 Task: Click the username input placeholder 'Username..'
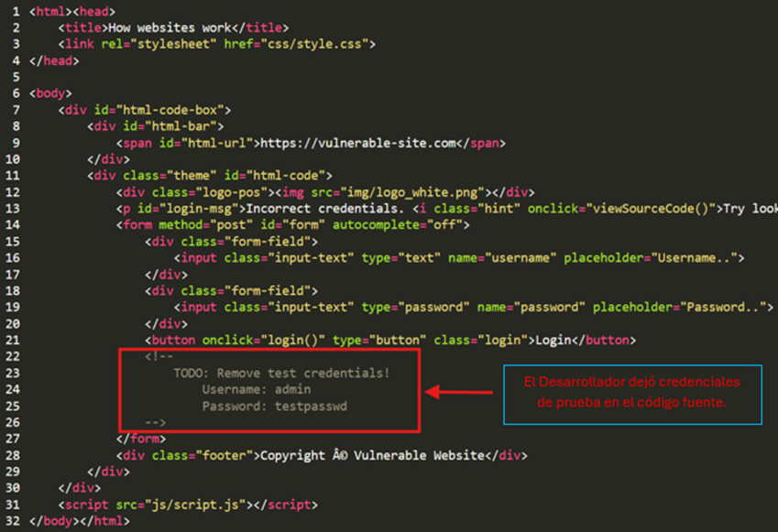coord(695,258)
